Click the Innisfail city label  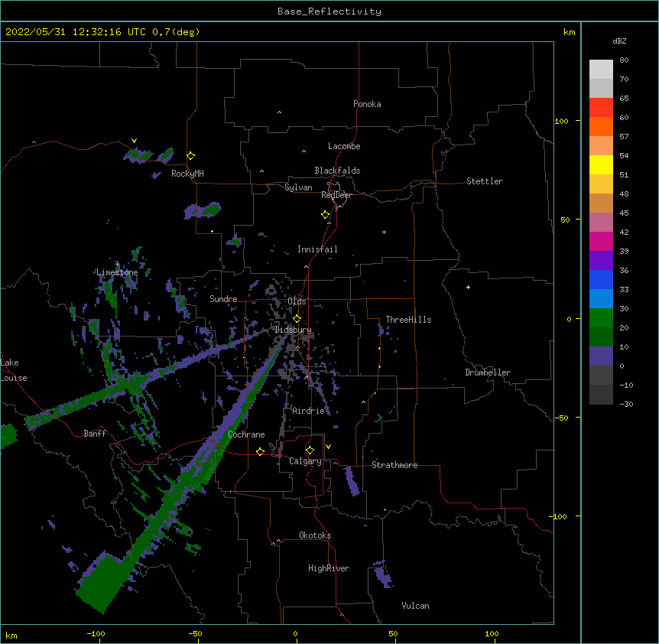click(317, 249)
